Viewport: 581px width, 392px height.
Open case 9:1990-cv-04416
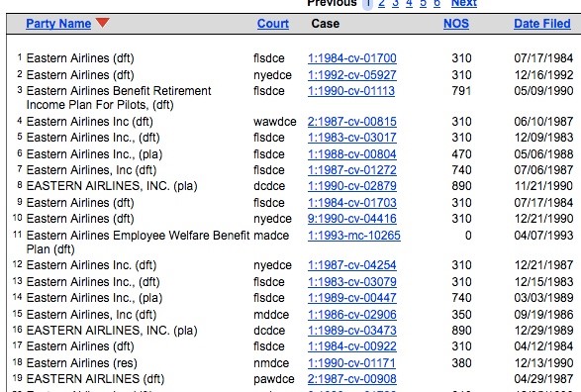[x=352, y=219]
